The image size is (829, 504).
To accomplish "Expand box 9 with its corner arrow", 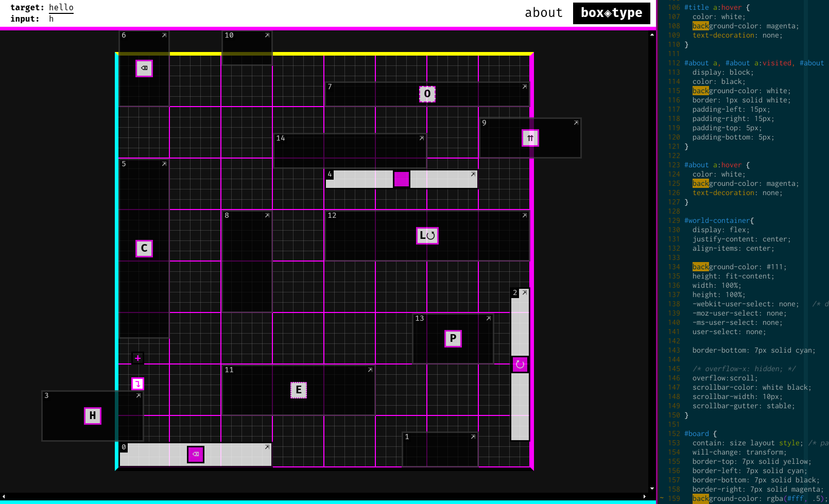I will [x=576, y=123].
